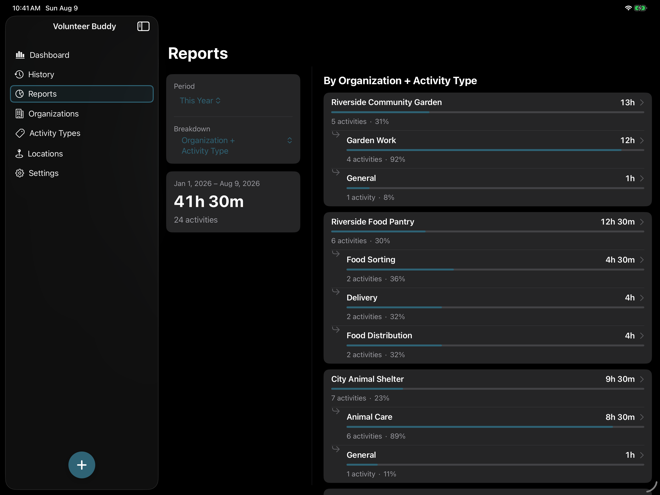Click Riverside Food Pantry title
This screenshot has width=660, height=495.
click(x=373, y=222)
